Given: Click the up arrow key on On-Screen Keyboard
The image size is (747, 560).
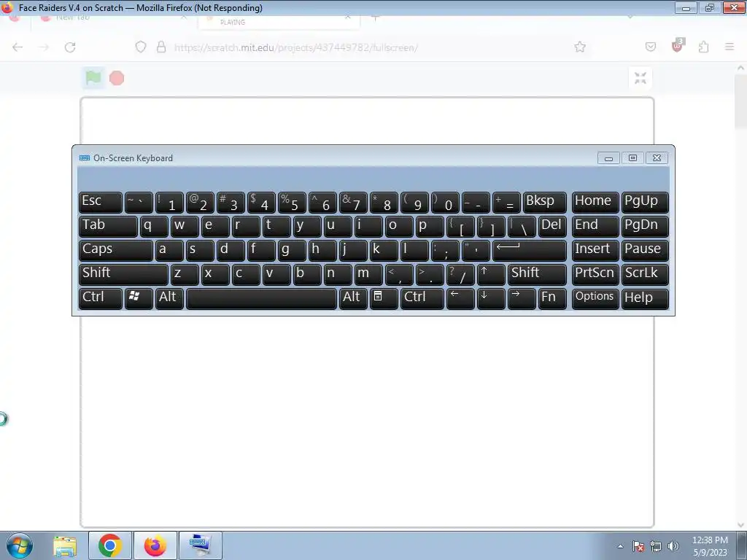Looking at the screenshot, I should pyautogui.click(x=491, y=274).
